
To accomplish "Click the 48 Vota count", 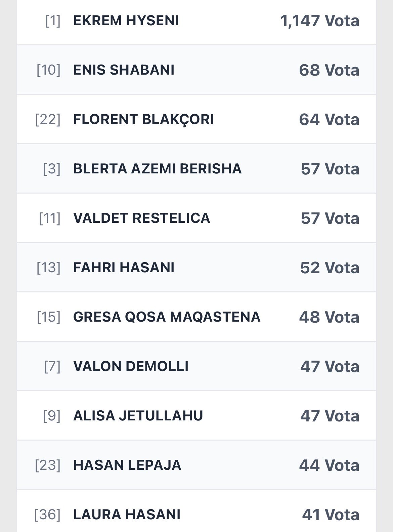I will pyautogui.click(x=329, y=317).
